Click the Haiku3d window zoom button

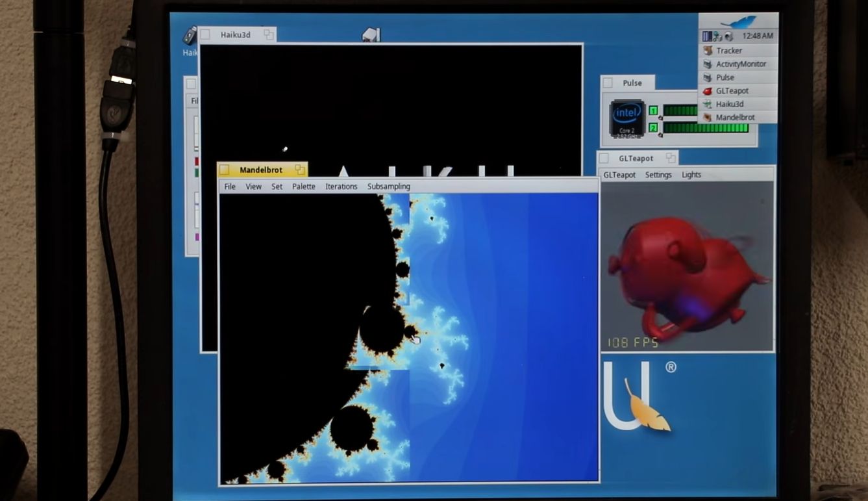click(268, 34)
